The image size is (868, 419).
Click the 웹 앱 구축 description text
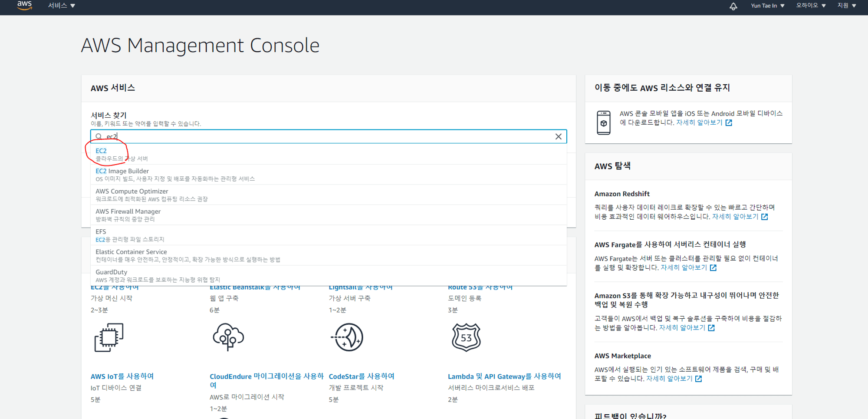coord(224,298)
